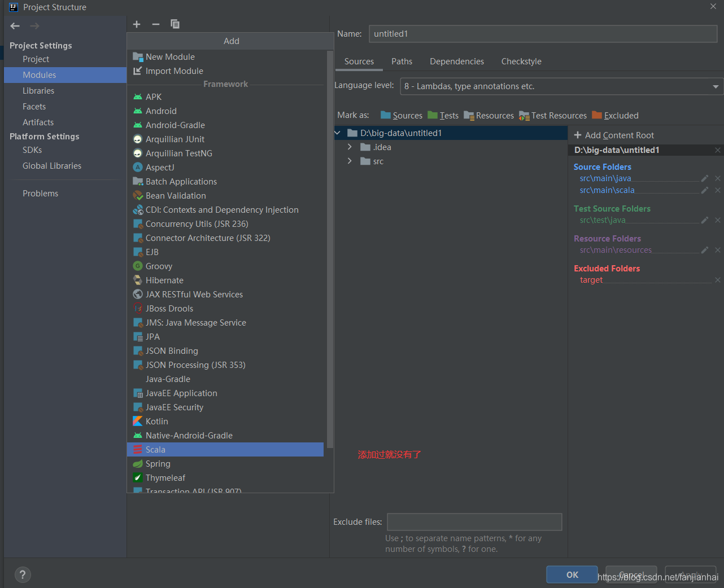The image size is (724, 588).
Task: Click the Remove (minus) toolbar icon
Action: click(156, 24)
